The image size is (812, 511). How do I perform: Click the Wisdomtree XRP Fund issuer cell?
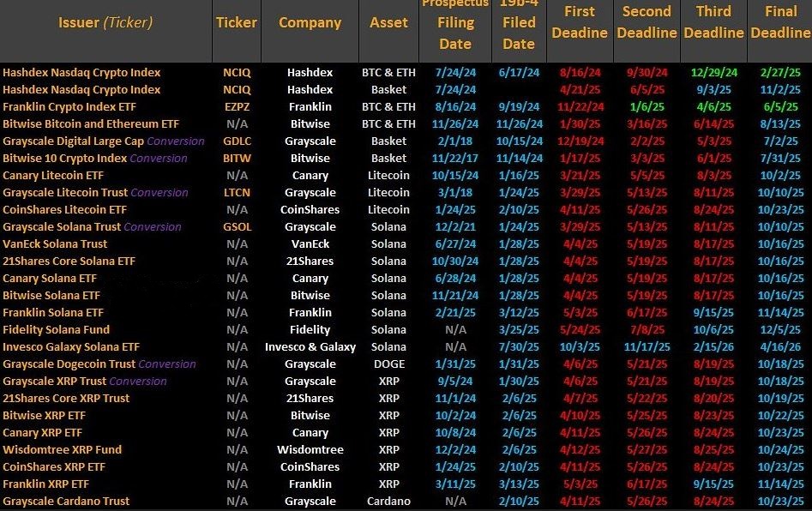[62, 450]
